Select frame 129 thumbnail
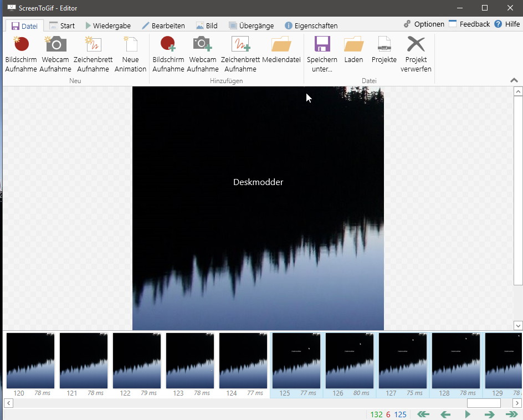 tap(503, 361)
